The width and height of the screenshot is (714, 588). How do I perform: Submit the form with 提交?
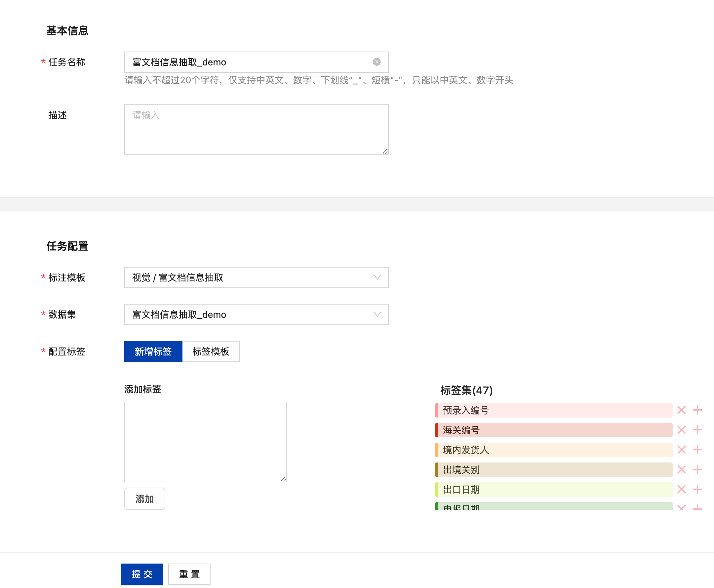pos(142,574)
